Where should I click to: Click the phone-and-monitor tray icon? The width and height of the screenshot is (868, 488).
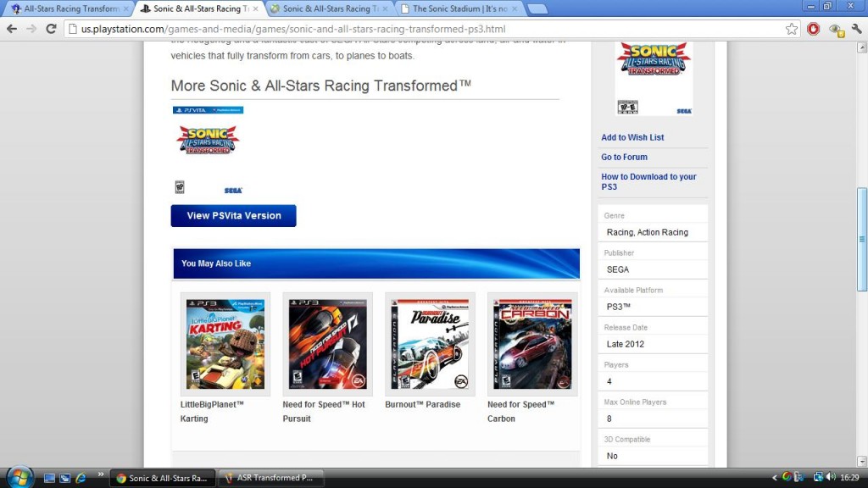click(798, 477)
